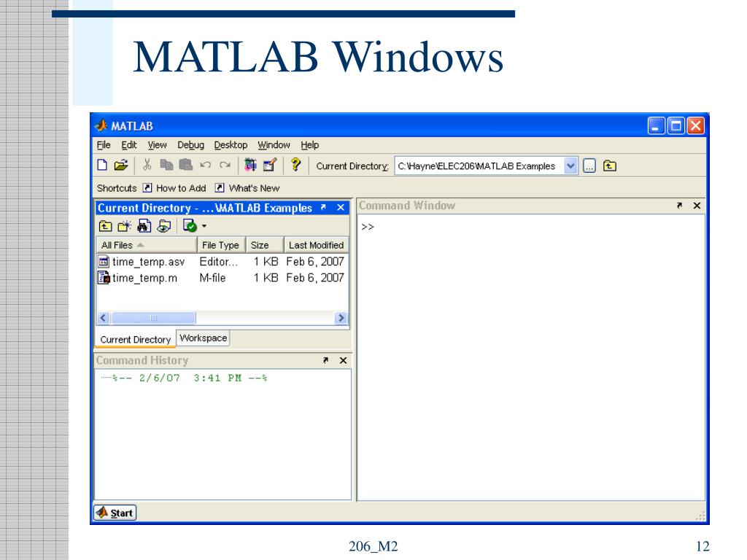
Task: Click the Find Files binoculars icon
Action: (144, 226)
